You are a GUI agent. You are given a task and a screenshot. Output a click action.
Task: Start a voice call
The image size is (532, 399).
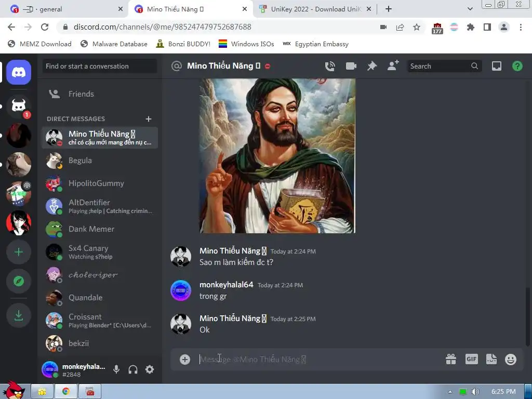(x=330, y=66)
